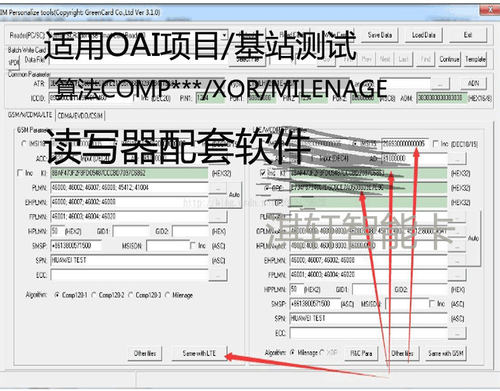Click the LTE SPN field reading HUAWEI TEST

[x=368, y=318]
